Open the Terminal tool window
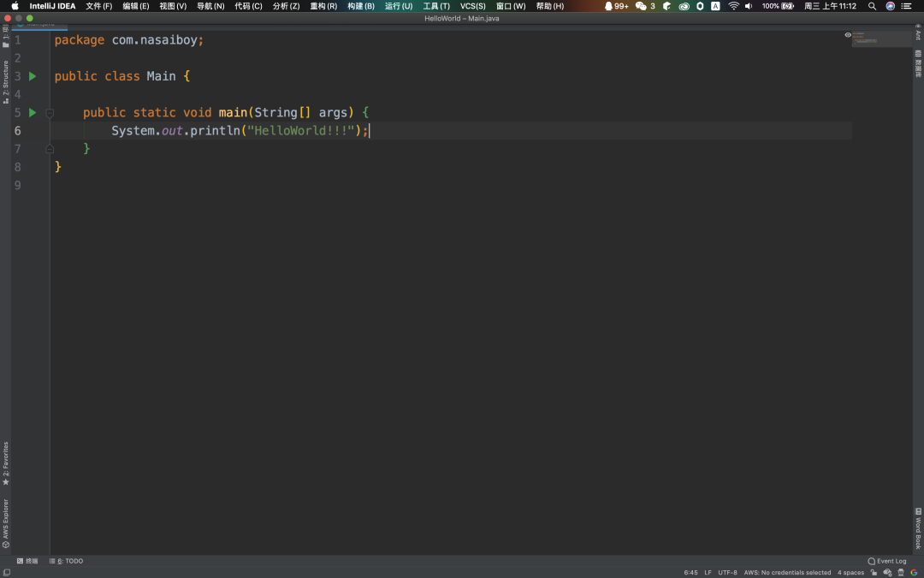The height and width of the screenshot is (578, 924). [27, 561]
